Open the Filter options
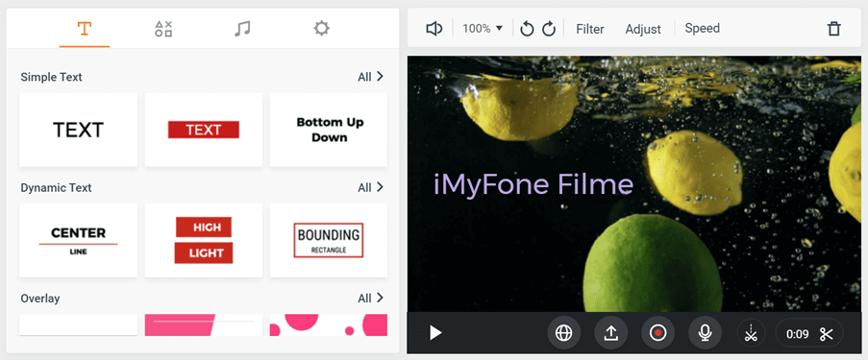This screenshot has width=868, height=360. tap(590, 29)
